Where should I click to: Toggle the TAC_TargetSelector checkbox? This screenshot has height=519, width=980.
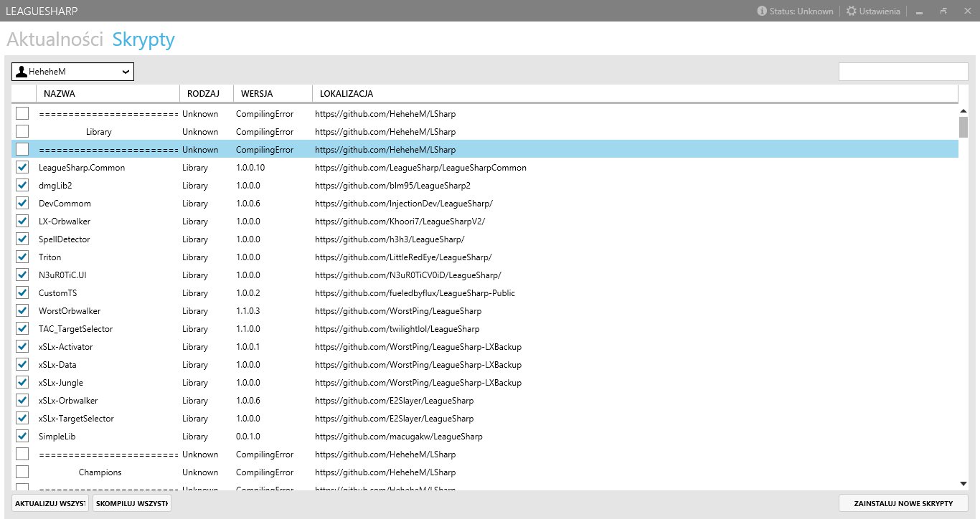22,328
